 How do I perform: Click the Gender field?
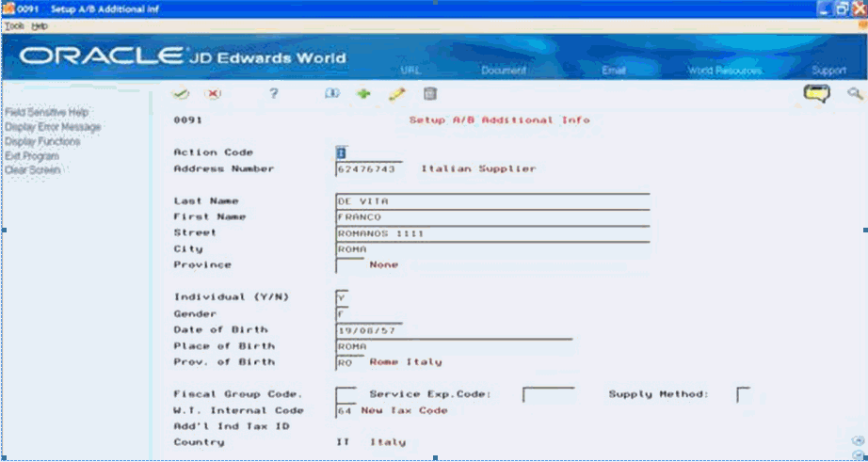pyautogui.click(x=342, y=313)
